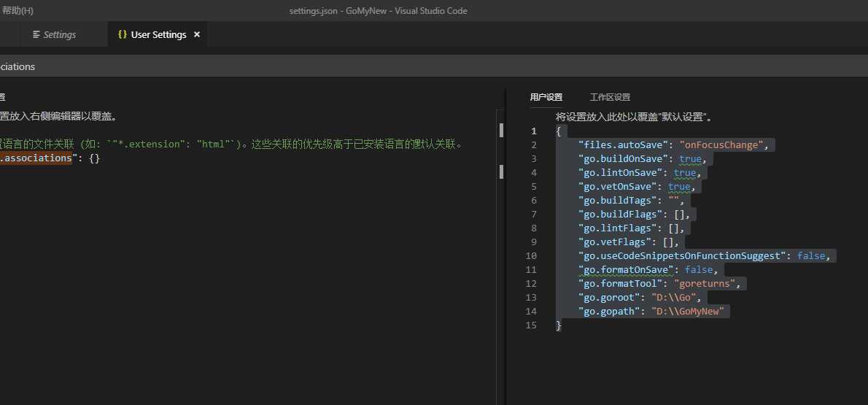Click the lower overview ruler marker of default settings
The height and width of the screenshot is (405, 868).
[502, 171]
